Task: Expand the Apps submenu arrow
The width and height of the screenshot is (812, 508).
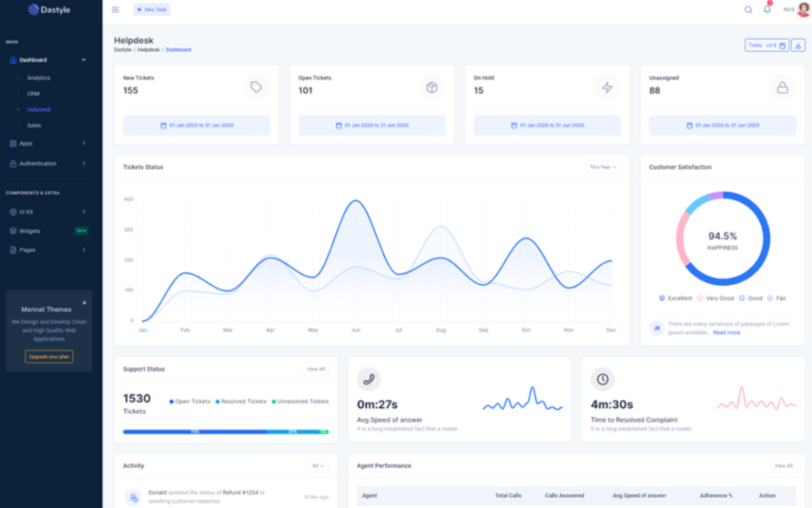Action: [84, 144]
